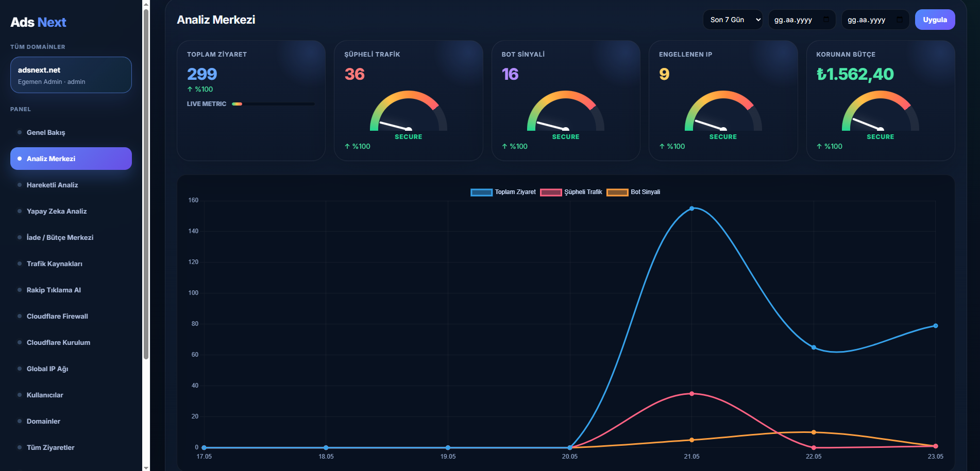Apply the filter with Uygula button
The image size is (980, 471).
click(x=935, y=20)
